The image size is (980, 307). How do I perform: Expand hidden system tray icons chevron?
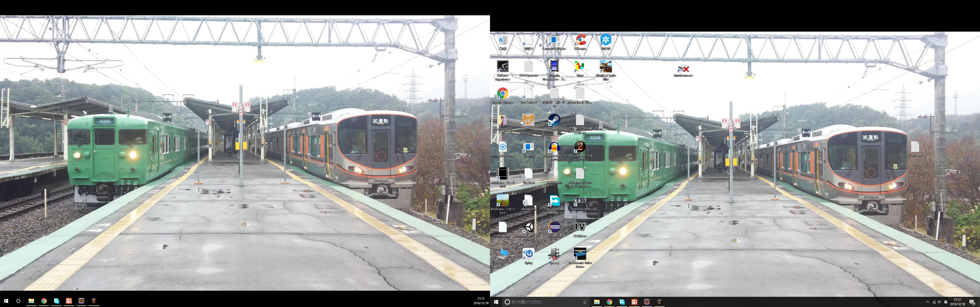927,302
